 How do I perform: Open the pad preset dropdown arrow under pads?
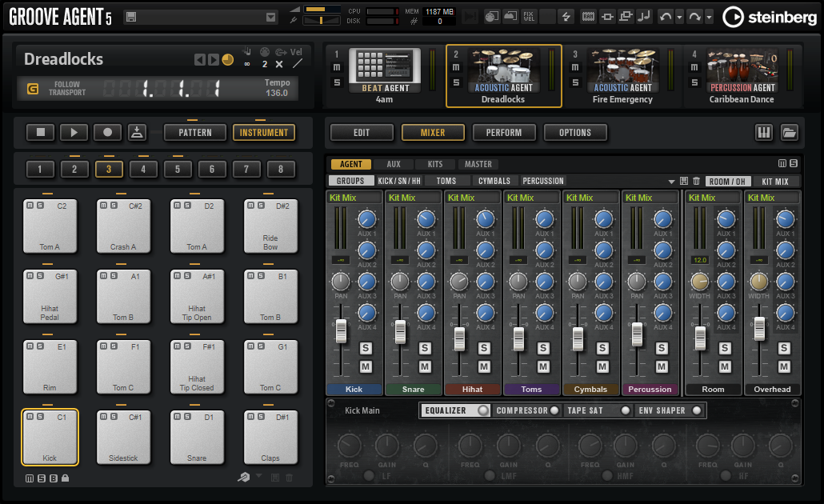point(258,476)
